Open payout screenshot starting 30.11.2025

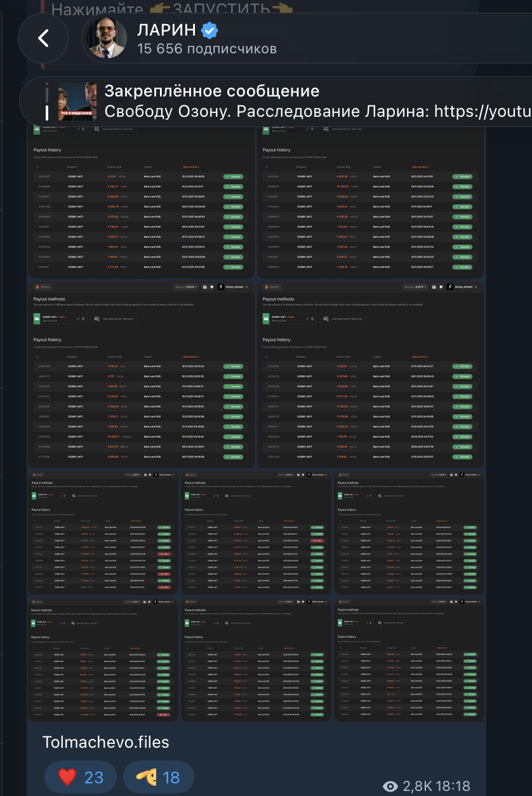[x=370, y=202]
